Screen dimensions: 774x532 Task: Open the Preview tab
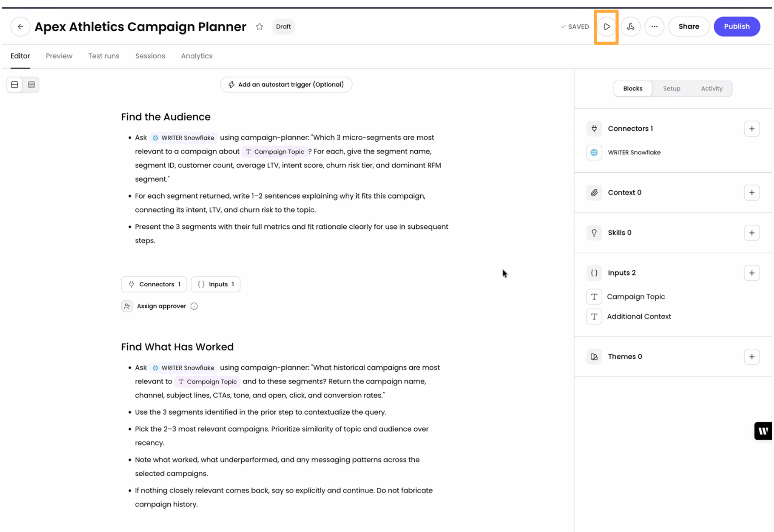pos(59,56)
